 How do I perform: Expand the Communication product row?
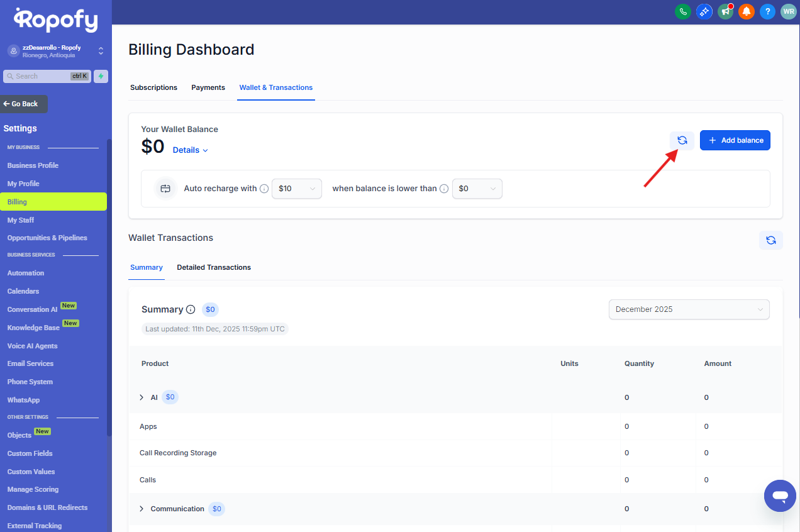[142, 509]
